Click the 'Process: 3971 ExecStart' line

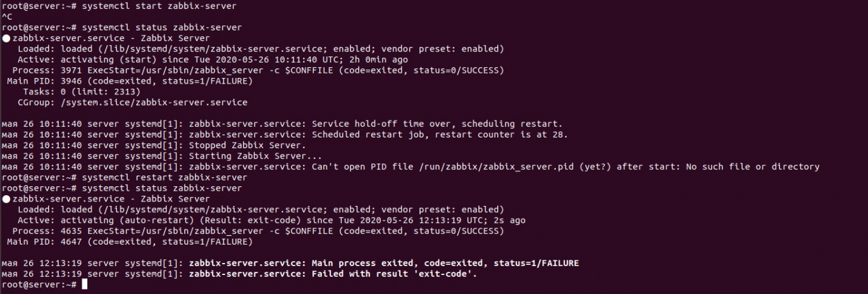(258, 70)
